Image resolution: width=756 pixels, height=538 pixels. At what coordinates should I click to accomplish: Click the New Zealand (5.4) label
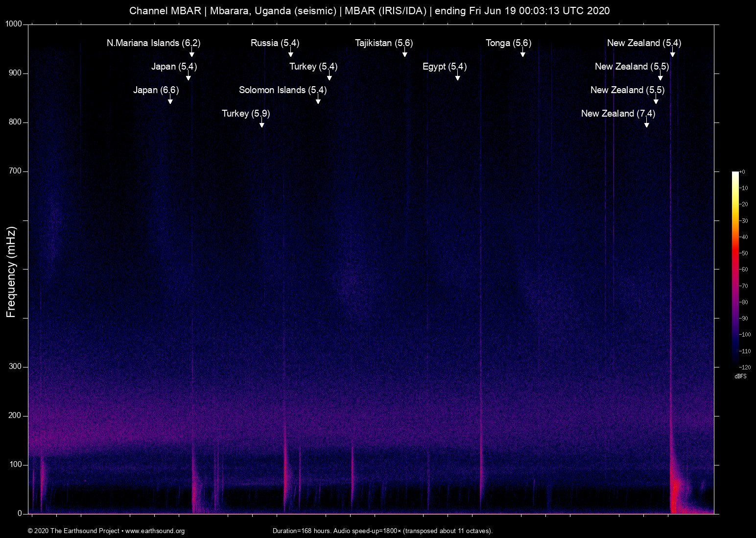click(644, 43)
